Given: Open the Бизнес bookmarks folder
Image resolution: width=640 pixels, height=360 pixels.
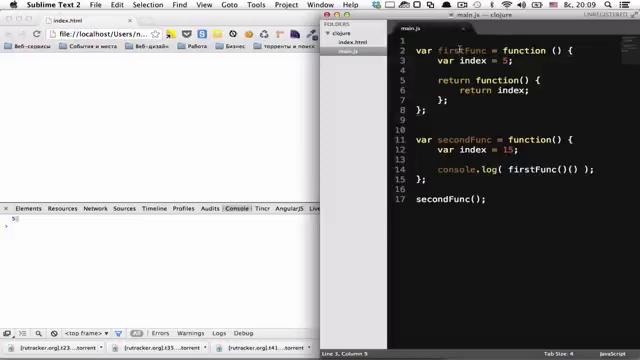Looking at the screenshot, I should click(x=230, y=46).
